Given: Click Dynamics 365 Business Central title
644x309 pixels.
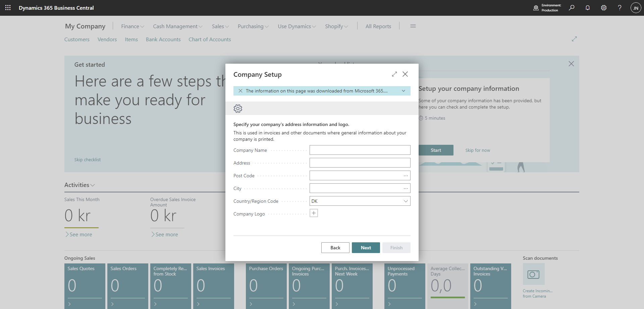Looking at the screenshot, I should point(56,8).
